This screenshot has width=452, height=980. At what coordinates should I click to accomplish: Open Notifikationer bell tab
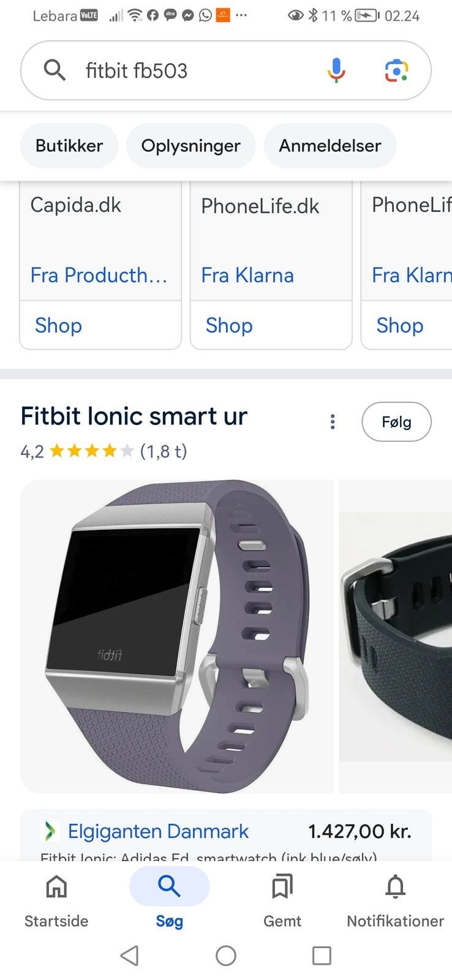coord(395,901)
